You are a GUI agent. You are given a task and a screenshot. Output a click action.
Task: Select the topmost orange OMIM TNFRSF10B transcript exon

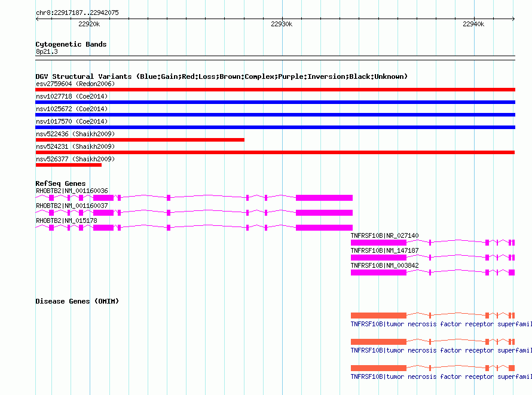pos(378,316)
